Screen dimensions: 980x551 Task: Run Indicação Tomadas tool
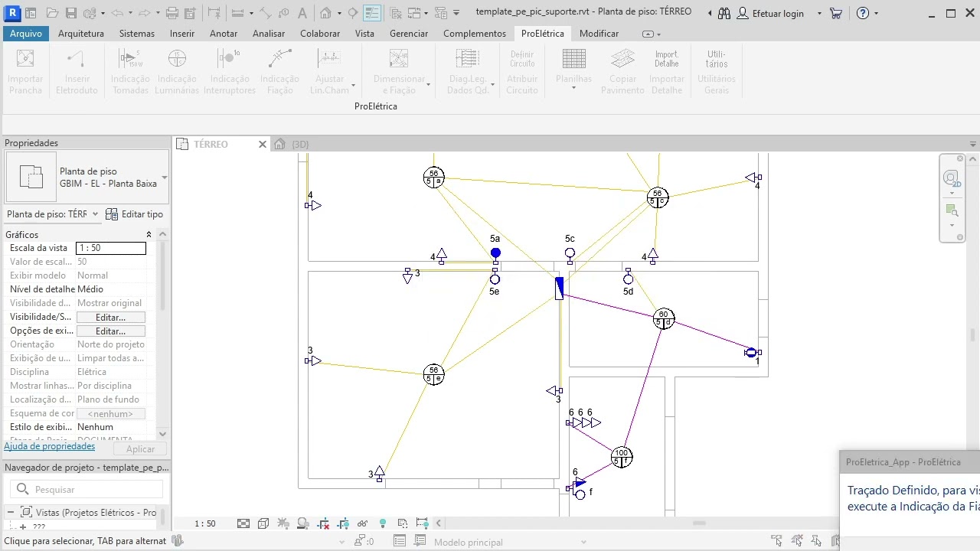click(x=130, y=71)
